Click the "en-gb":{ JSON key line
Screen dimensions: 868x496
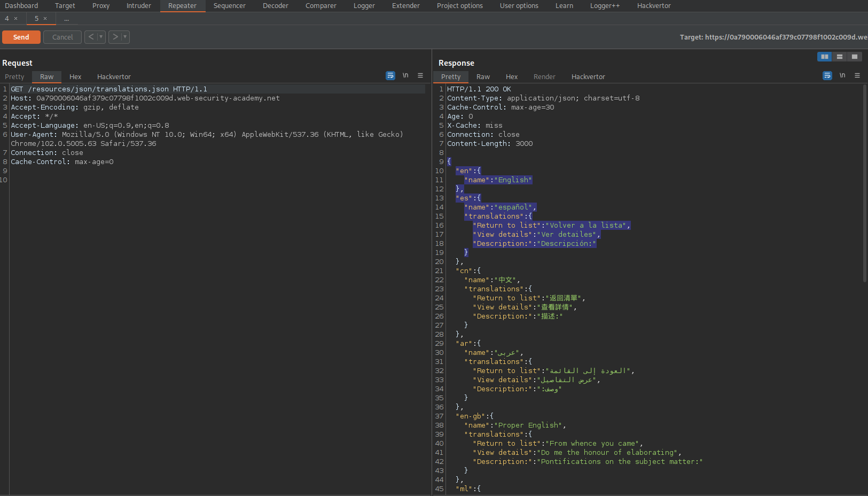click(x=475, y=416)
